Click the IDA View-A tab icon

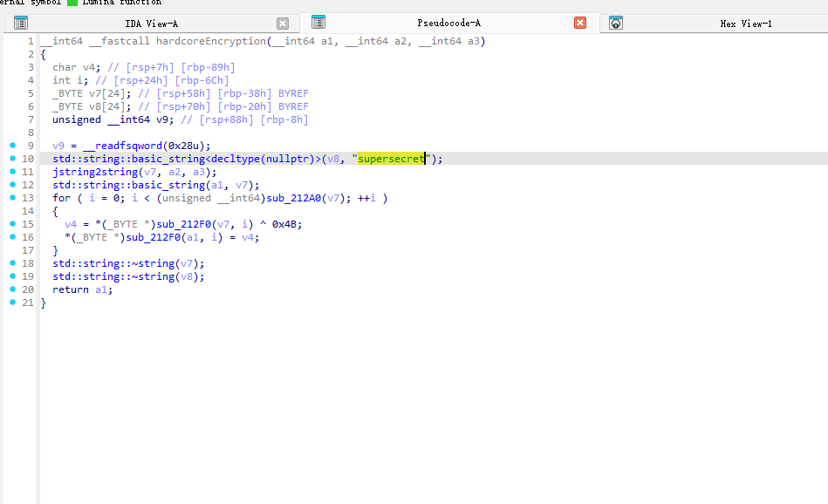21,24
